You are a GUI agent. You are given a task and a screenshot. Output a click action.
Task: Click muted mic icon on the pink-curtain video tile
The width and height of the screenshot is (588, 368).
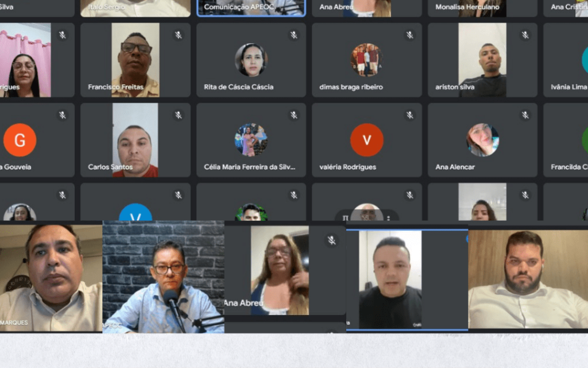[x=62, y=35]
